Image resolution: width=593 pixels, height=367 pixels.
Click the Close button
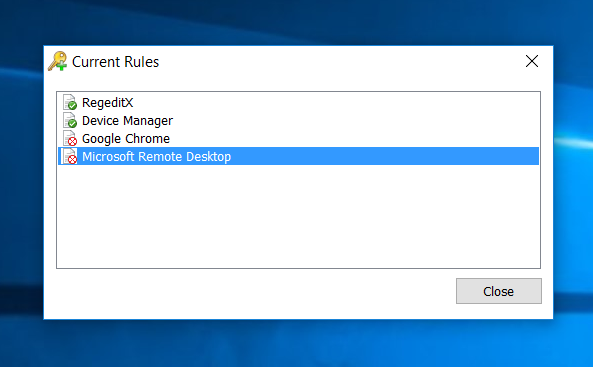(498, 291)
